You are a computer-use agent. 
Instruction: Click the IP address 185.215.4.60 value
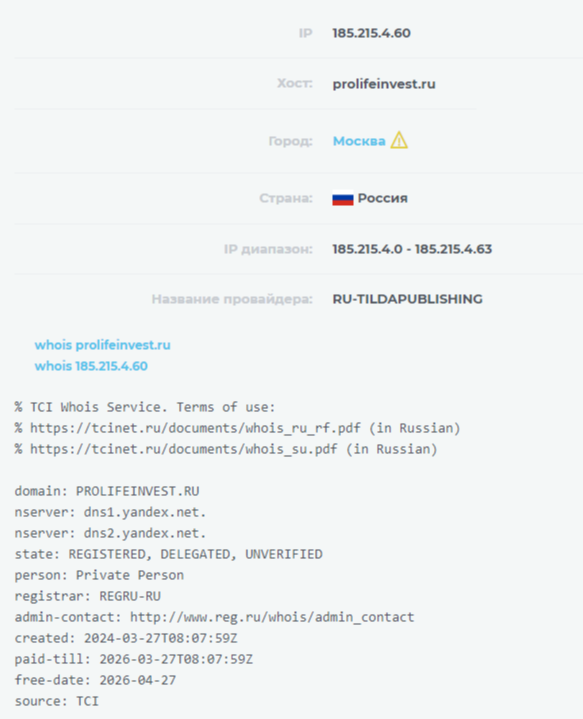coord(372,33)
